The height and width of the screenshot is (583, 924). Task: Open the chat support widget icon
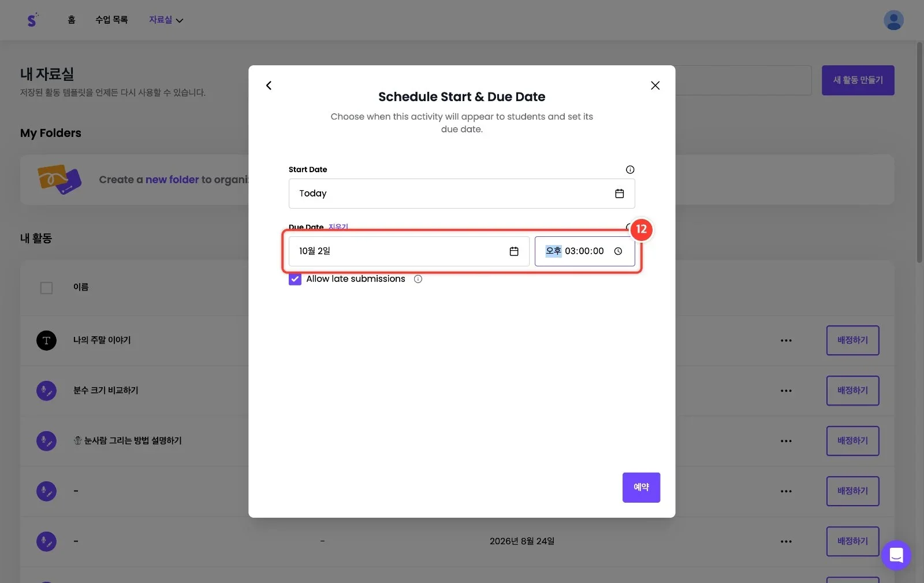pyautogui.click(x=896, y=555)
